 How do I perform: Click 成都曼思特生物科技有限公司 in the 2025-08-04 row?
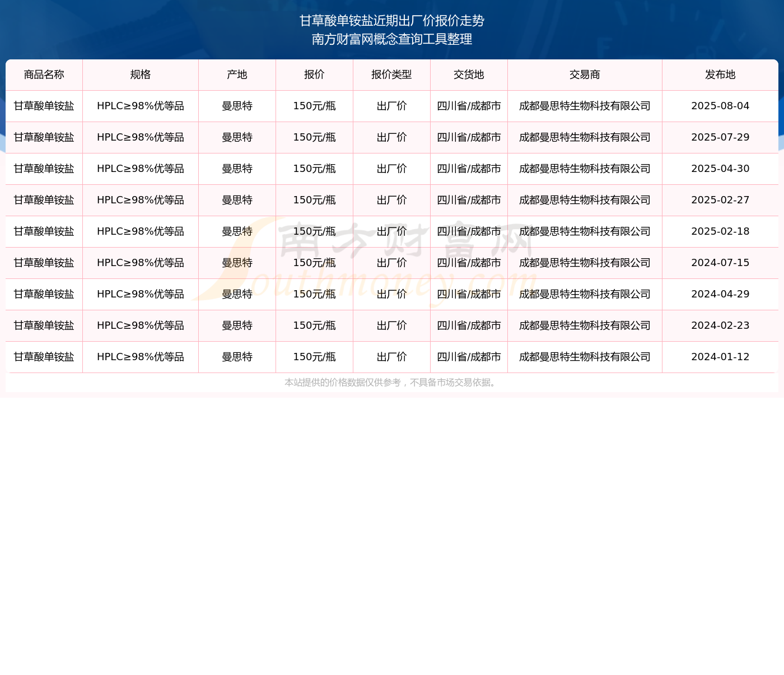(585, 106)
